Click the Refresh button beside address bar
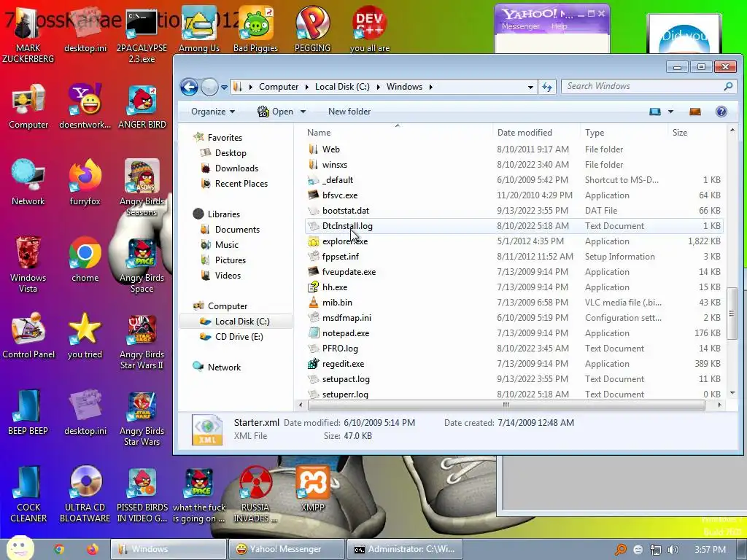This screenshot has height=560, width=747. [547, 87]
